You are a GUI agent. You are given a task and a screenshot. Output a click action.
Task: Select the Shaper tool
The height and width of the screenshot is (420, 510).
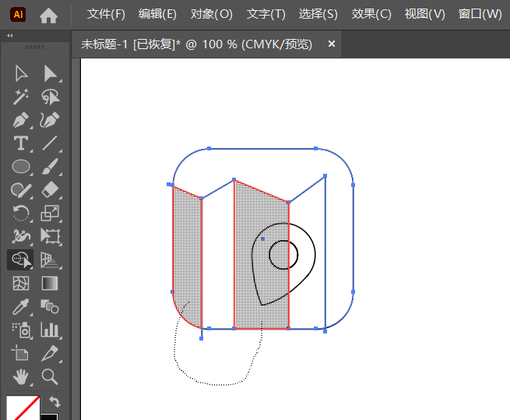pyautogui.click(x=21, y=190)
